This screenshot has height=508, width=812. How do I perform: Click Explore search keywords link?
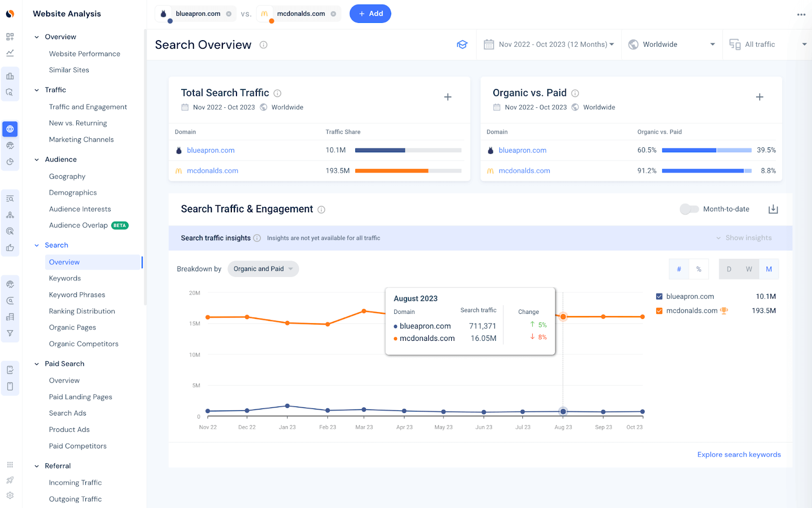(x=739, y=455)
